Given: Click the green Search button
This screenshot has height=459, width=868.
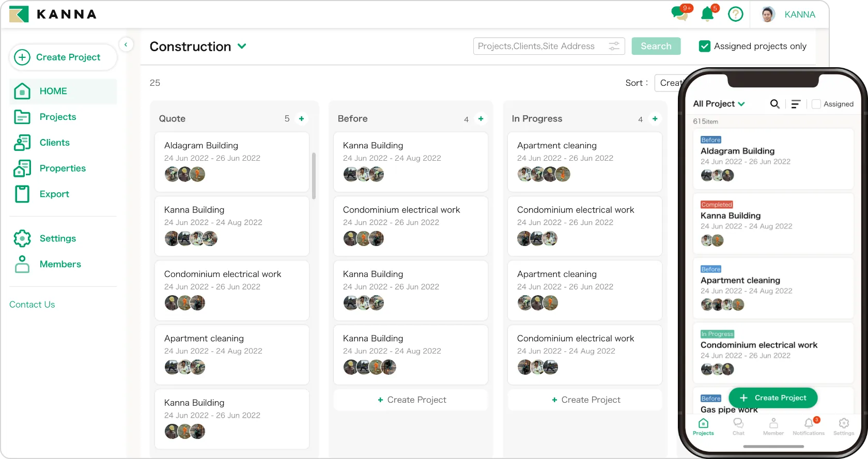Looking at the screenshot, I should (x=656, y=46).
